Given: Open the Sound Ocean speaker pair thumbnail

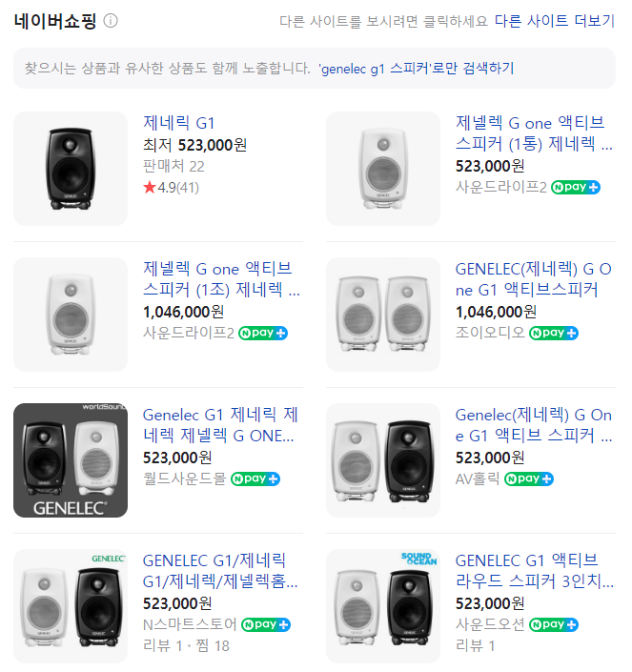Looking at the screenshot, I should coord(383,606).
